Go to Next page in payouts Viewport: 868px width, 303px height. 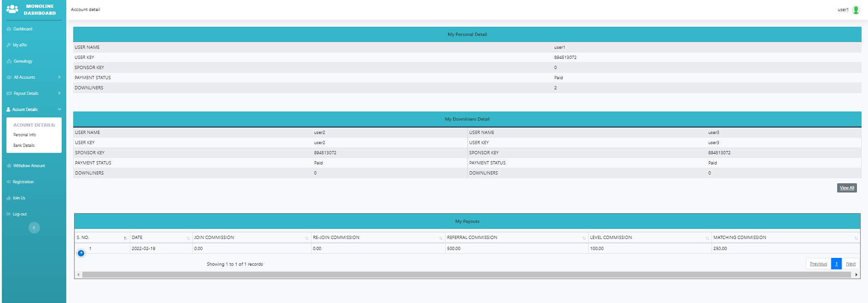point(851,264)
